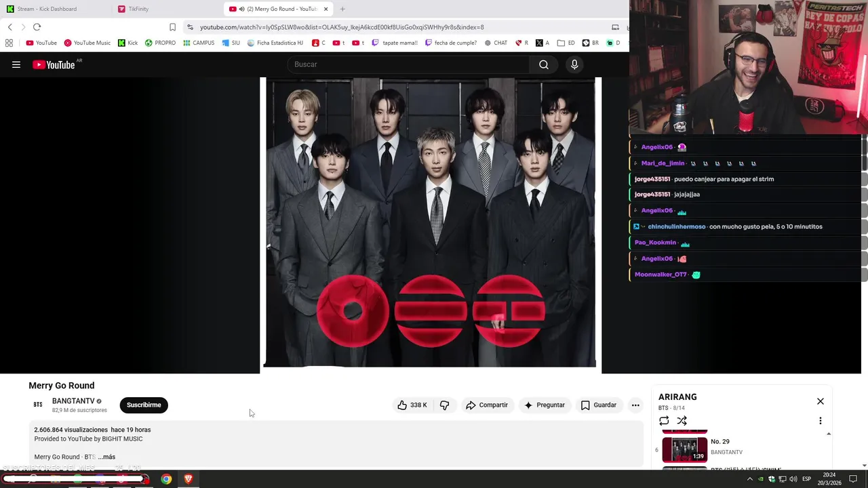The height and width of the screenshot is (488, 868).
Task: Open the ED folder bookmark
Action: [566, 43]
